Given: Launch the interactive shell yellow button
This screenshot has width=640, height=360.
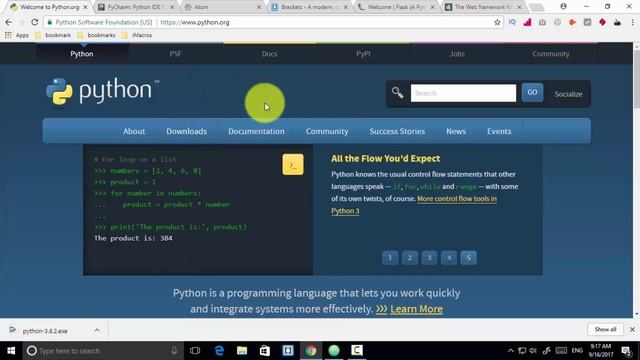Looking at the screenshot, I should pyautogui.click(x=293, y=164).
